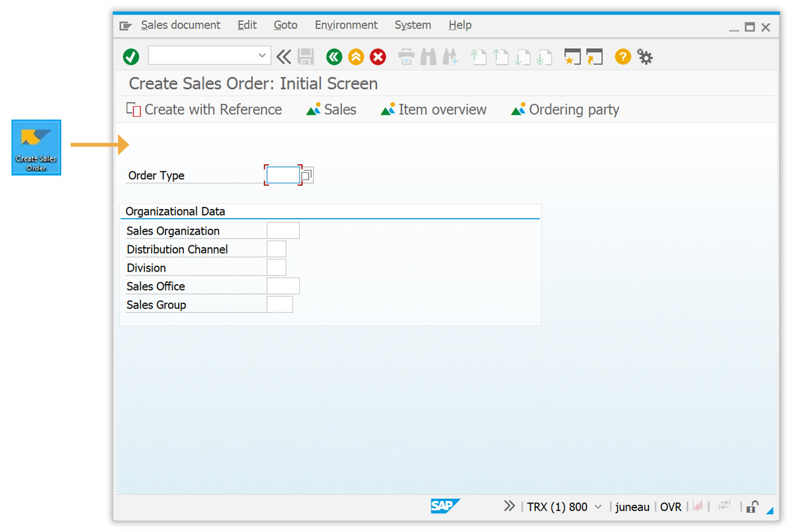Screen dimensions: 791x532
Task: Click the Generate Shortcut icon
Action: 595,57
